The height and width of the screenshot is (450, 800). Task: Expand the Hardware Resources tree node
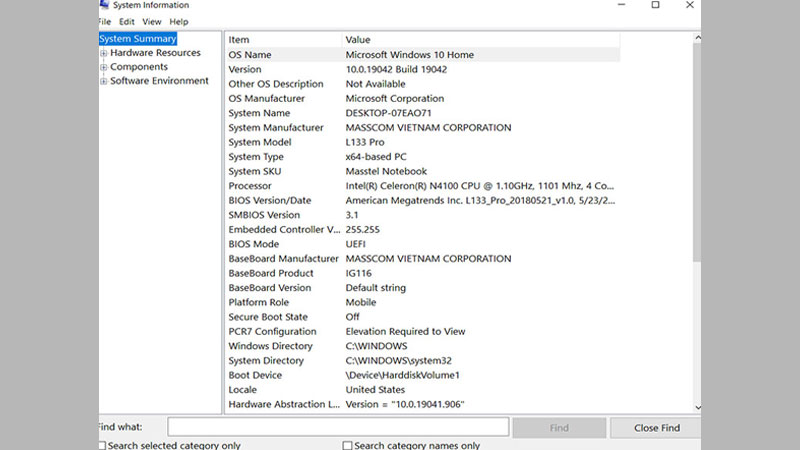tap(104, 53)
